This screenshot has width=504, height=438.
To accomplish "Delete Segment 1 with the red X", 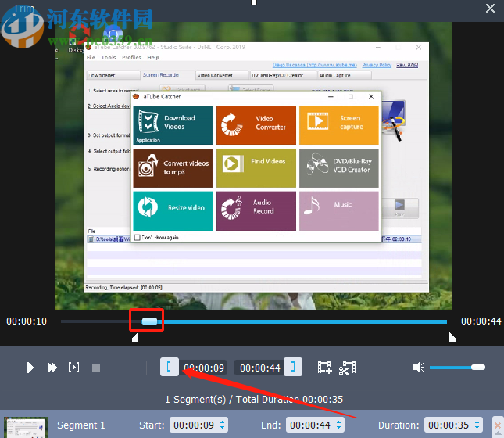I will coord(498,425).
